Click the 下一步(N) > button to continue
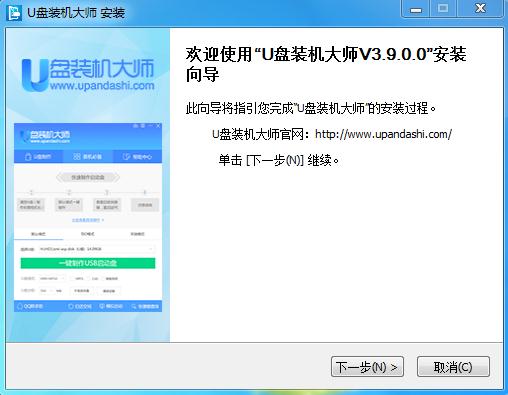This screenshot has height=395, width=508. pos(367,367)
